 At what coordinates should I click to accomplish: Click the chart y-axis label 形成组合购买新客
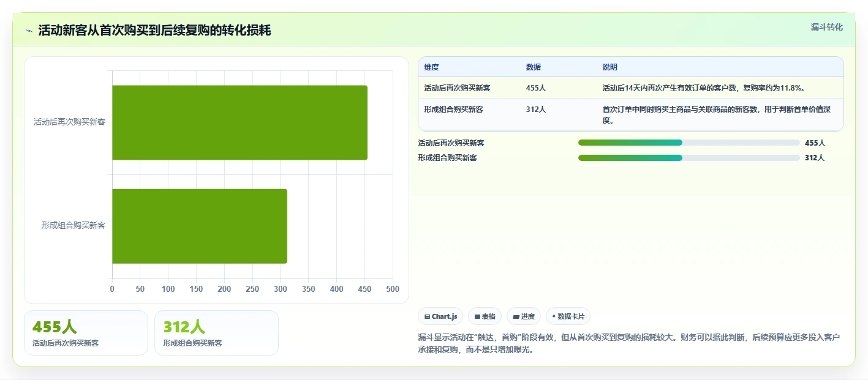pyautogui.click(x=74, y=225)
